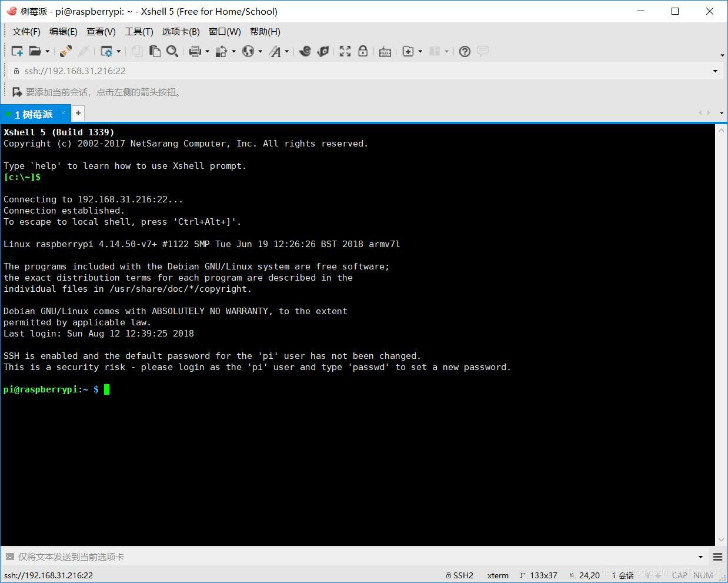The height and width of the screenshot is (583, 728).
Task: Click the plus button to add tab
Action: (x=78, y=113)
